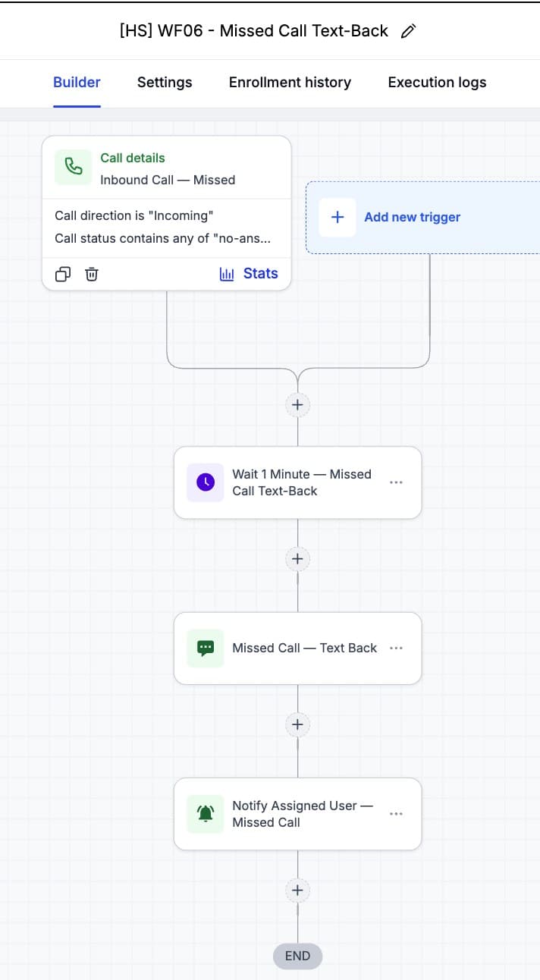The width and height of the screenshot is (540, 980).
Task: Open trigger Stats
Action: tap(249, 274)
